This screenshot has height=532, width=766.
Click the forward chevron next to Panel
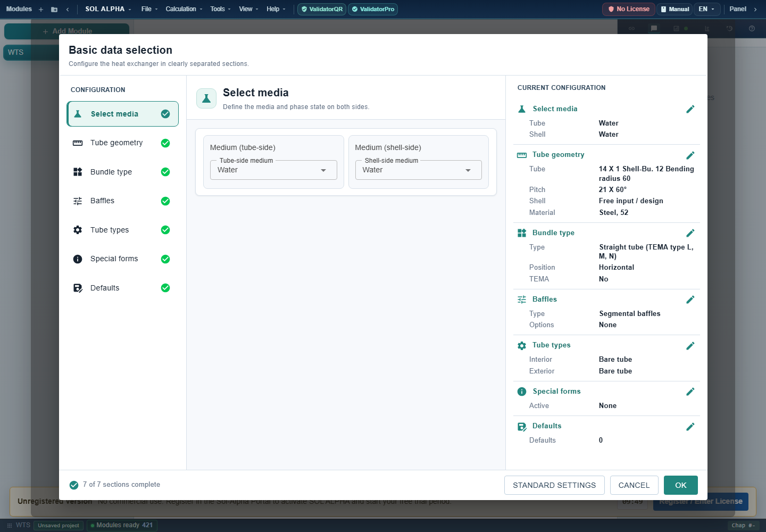[x=755, y=10]
